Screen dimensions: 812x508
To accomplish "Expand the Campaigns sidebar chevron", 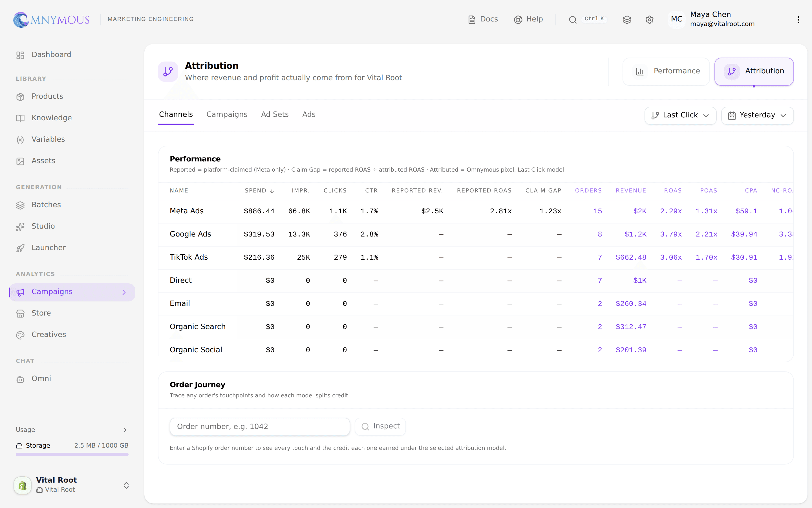I will [x=124, y=292].
